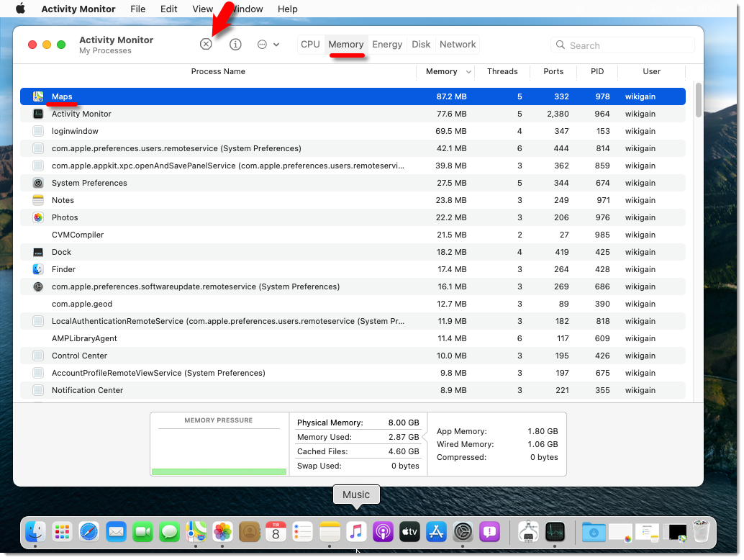Open Mail from the Dock

(116, 531)
